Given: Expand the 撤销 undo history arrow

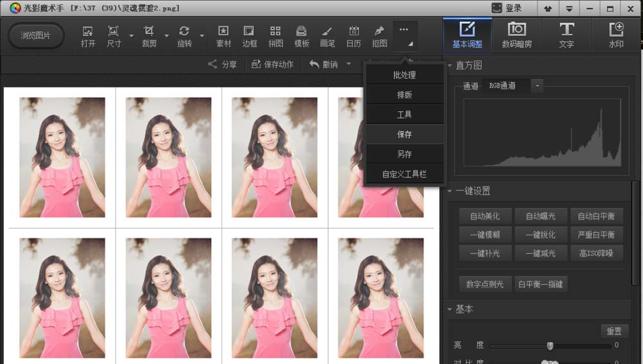Looking at the screenshot, I should (349, 64).
